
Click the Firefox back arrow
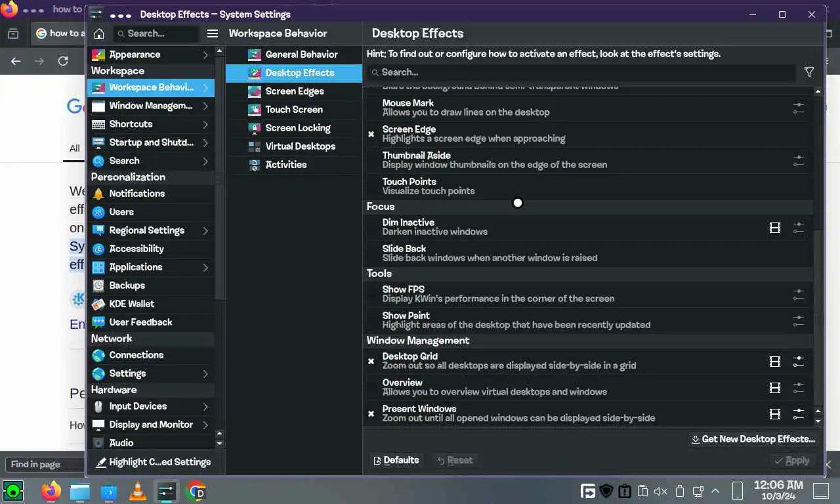(x=16, y=61)
